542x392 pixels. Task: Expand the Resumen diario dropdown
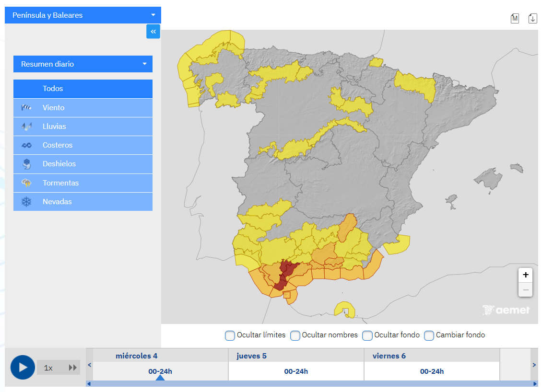[x=83, y=64]
